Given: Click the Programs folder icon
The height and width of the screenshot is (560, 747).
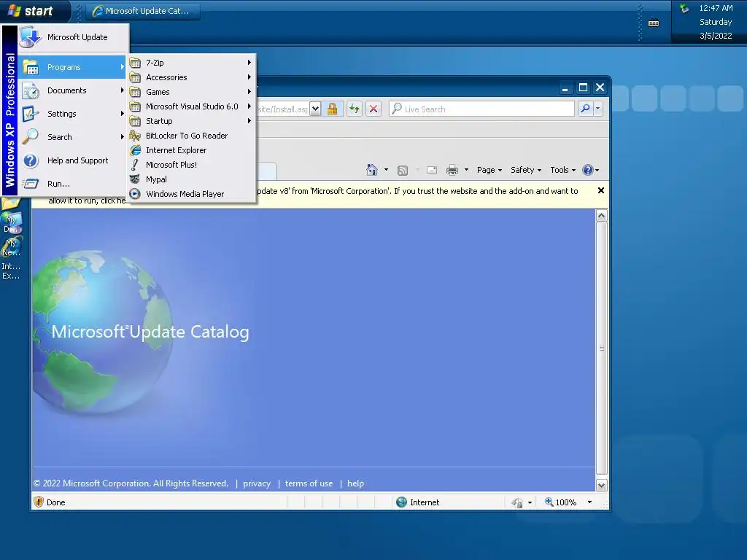Looking at the screenshot, I should coord(31,67).
